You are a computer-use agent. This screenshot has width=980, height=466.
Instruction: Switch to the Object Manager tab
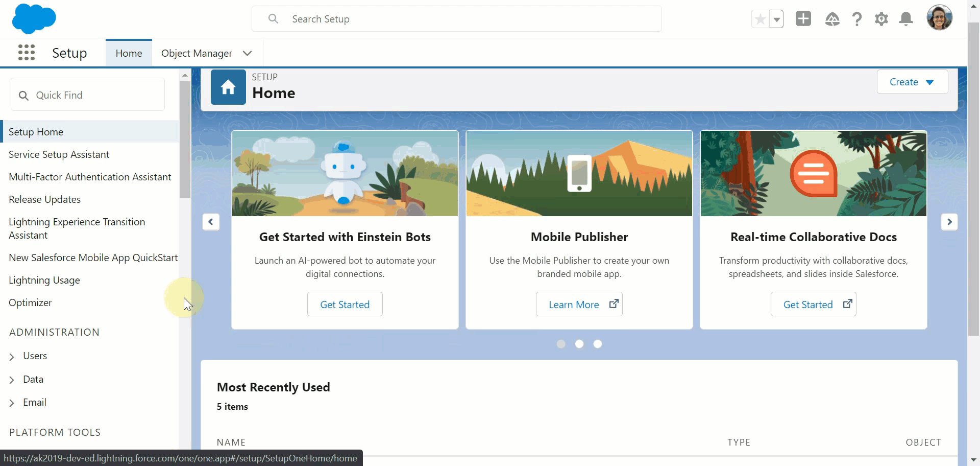[197, 53]
